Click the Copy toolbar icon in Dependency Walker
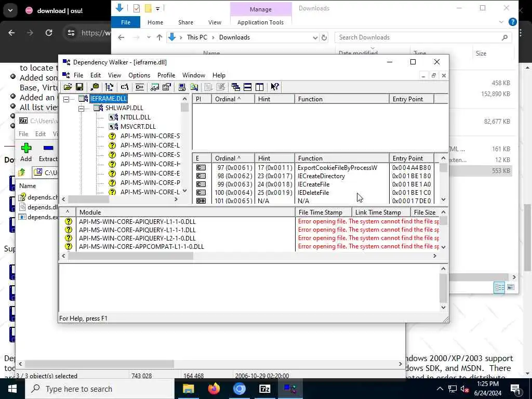The image size is (532, 399). (95, 87)
